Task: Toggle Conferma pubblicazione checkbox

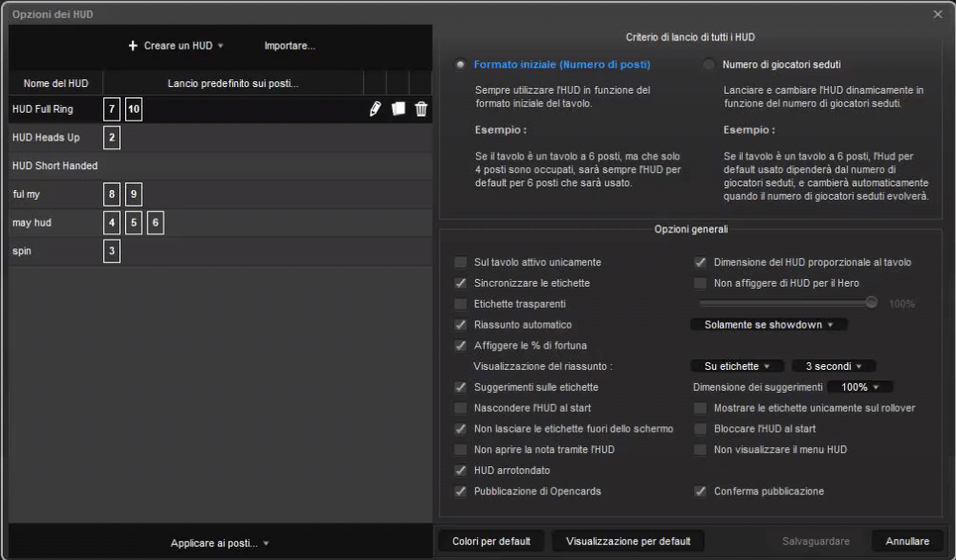Action: (x=700, y=491)
